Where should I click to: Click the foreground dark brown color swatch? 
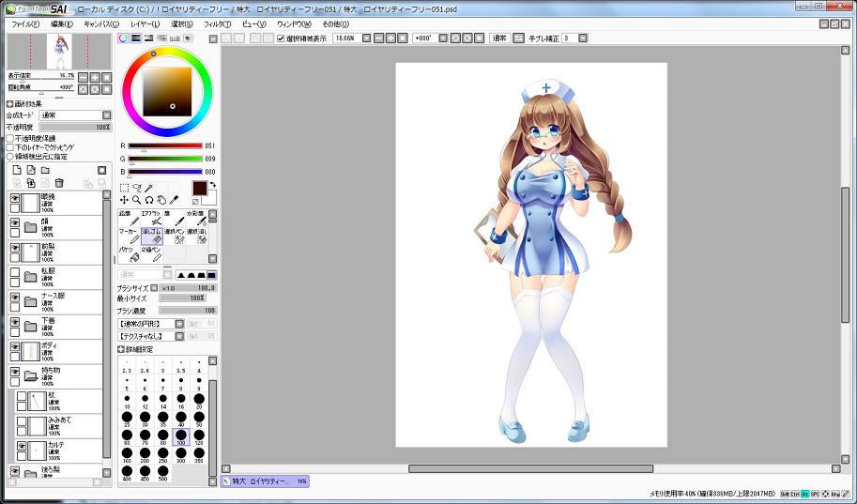click(x=200, y=188)
